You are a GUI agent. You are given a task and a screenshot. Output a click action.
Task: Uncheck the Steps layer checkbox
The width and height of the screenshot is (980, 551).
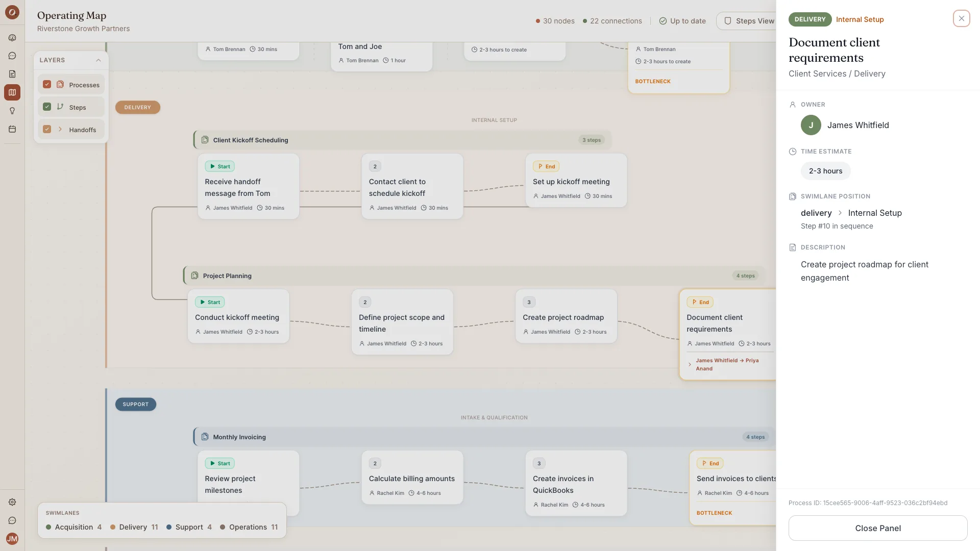pyautogui.click(x=47, y=107)
